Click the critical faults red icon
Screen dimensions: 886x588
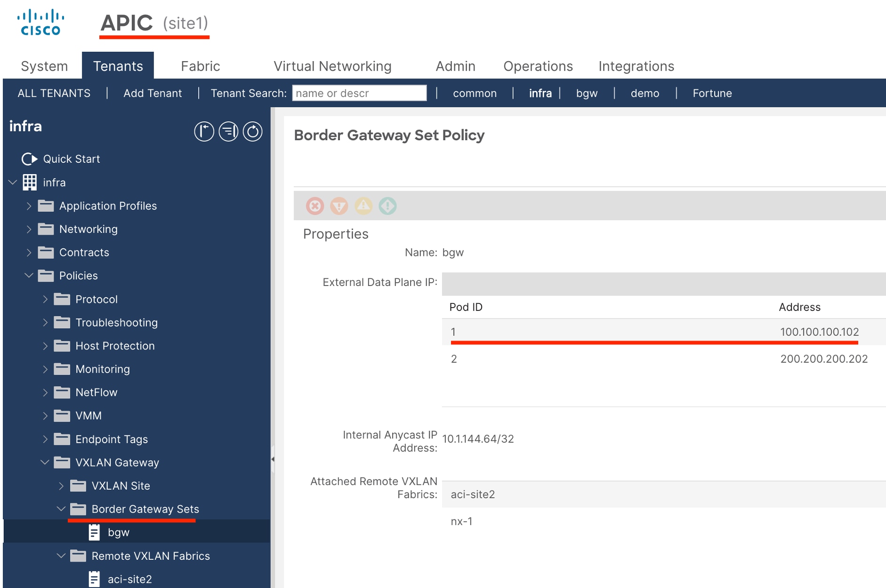coord(315,206)
